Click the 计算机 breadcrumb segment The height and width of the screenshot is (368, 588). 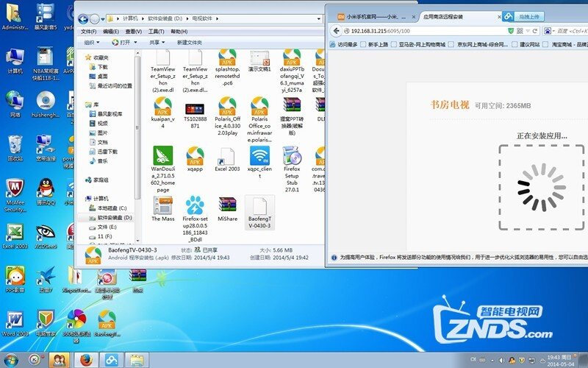click(x=130, y=18)
